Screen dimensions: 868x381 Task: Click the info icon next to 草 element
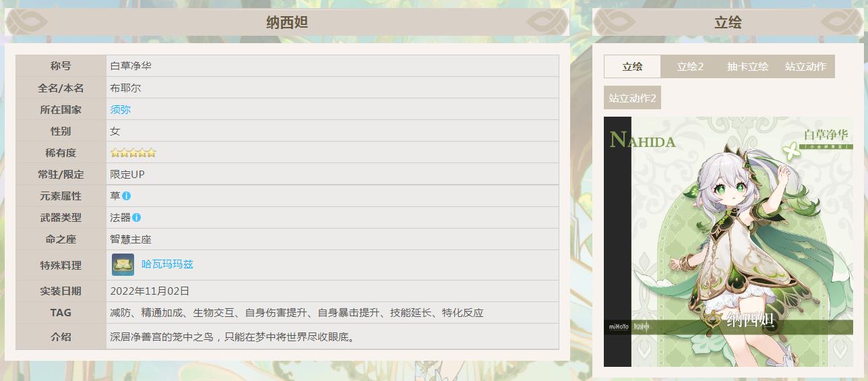pos(126,196)
